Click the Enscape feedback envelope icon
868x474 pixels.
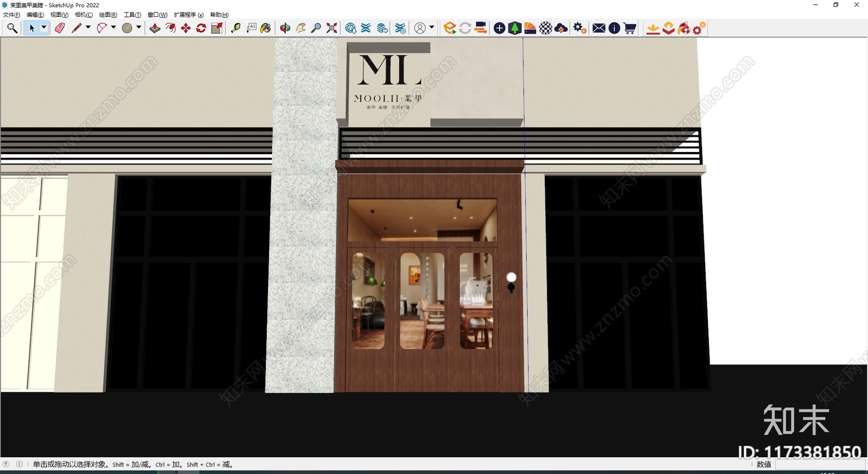599,28
